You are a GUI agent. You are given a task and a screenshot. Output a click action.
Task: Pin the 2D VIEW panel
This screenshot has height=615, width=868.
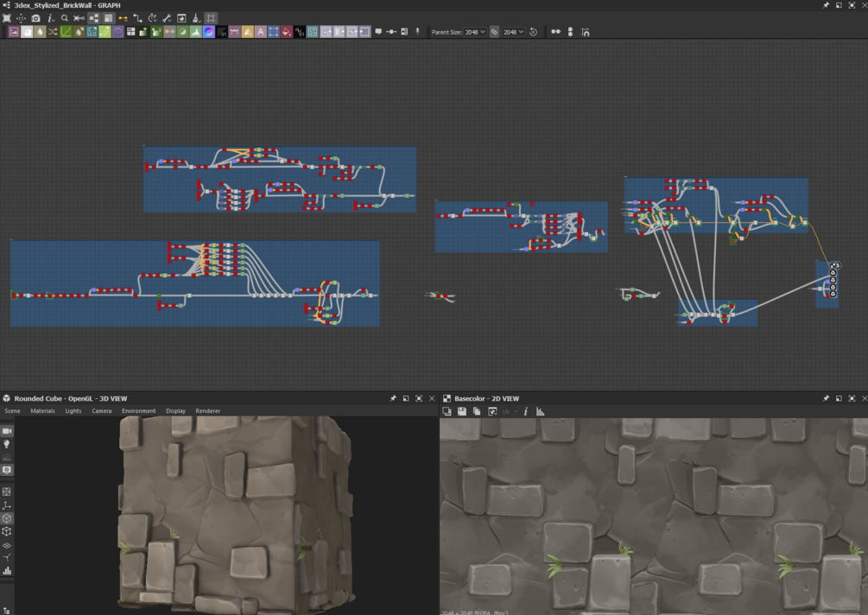[826, 398]
